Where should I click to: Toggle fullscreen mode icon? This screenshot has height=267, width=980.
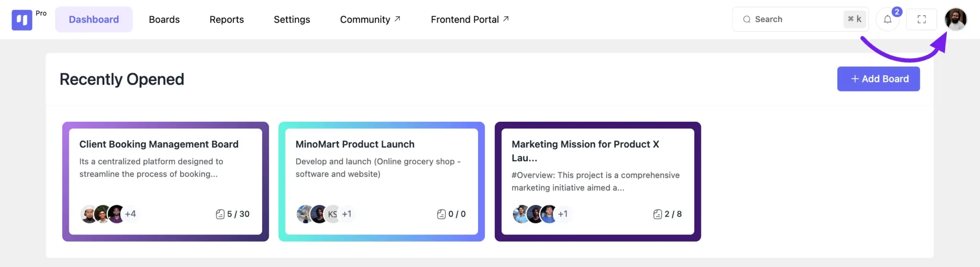coord(922,20)
